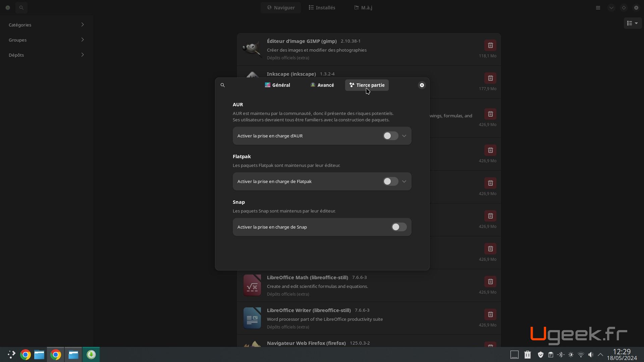Expand the Catégories section in the sidebar

(46, 24)
